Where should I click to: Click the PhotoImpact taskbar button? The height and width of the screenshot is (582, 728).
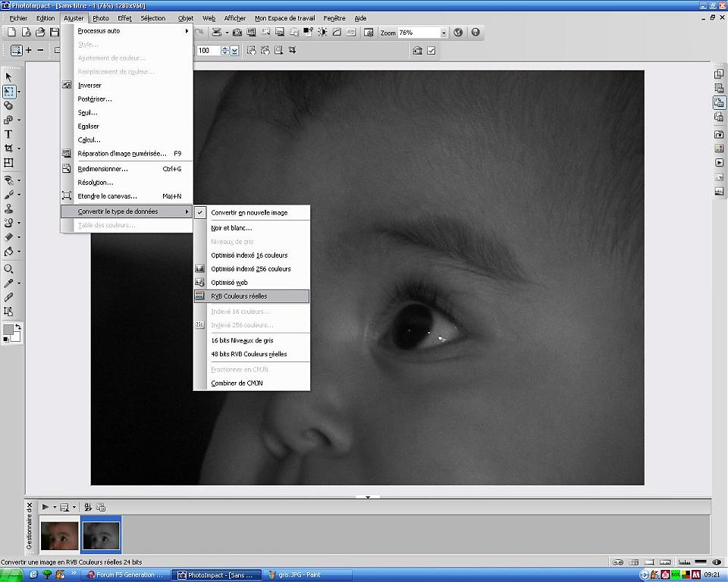click(216, 575)
